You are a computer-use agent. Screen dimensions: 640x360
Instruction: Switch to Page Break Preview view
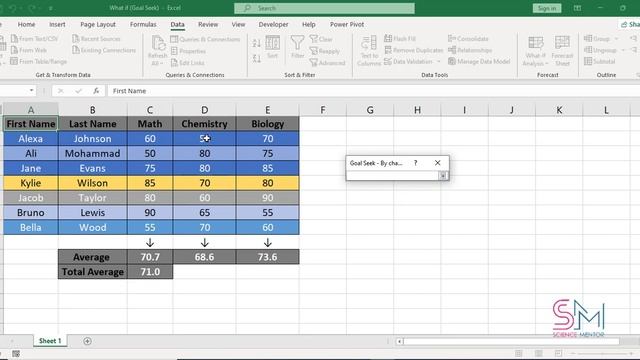coord(558,353)
